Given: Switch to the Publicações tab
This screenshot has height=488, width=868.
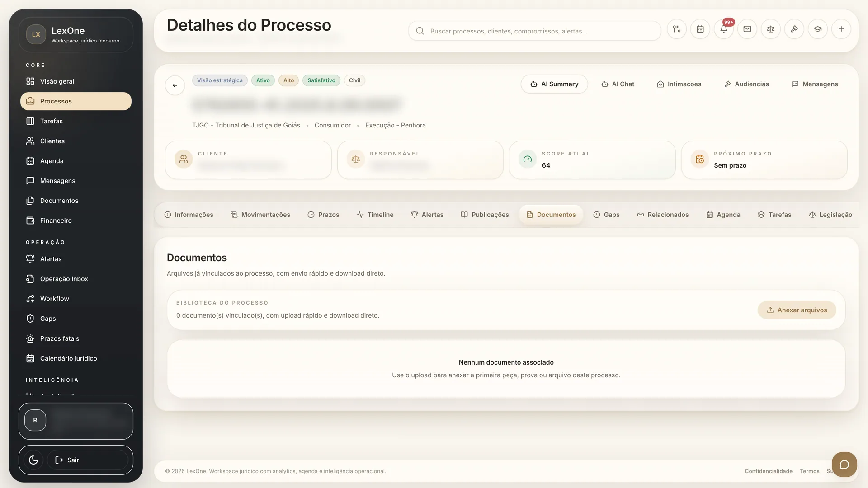Looking at the screenshot, I should coord(485,215).
